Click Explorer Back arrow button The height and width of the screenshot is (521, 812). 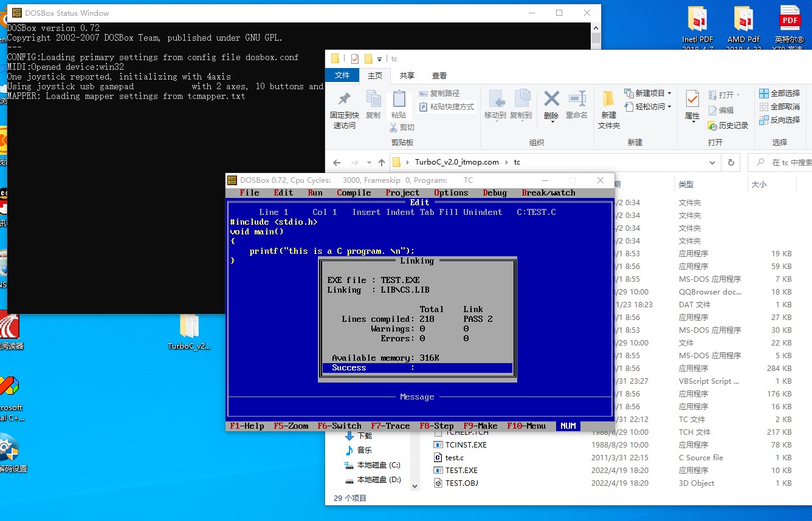pos(337,163)
